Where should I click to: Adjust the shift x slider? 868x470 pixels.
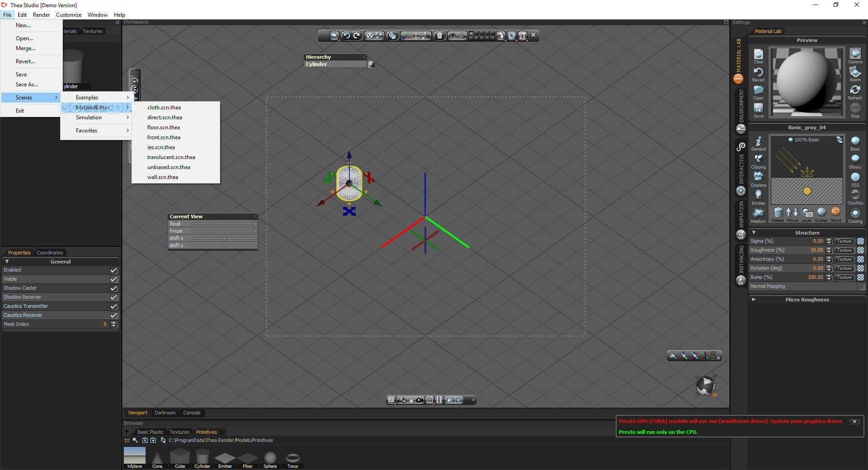[x=224, y=238]
